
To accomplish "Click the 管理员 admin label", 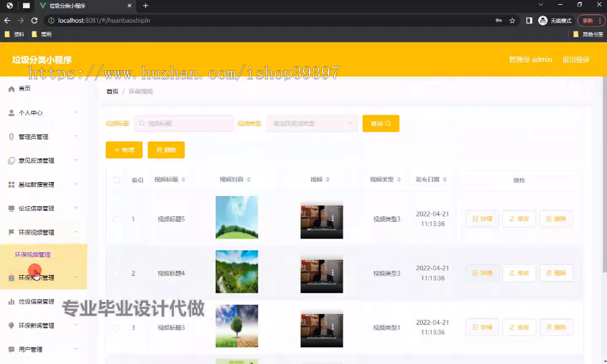I will 530,59.
